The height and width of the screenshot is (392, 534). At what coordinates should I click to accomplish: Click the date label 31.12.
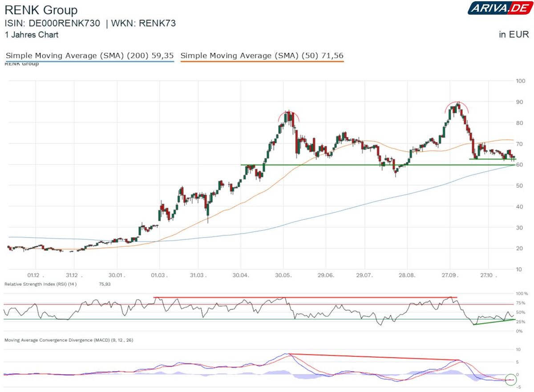coord(74,275)
